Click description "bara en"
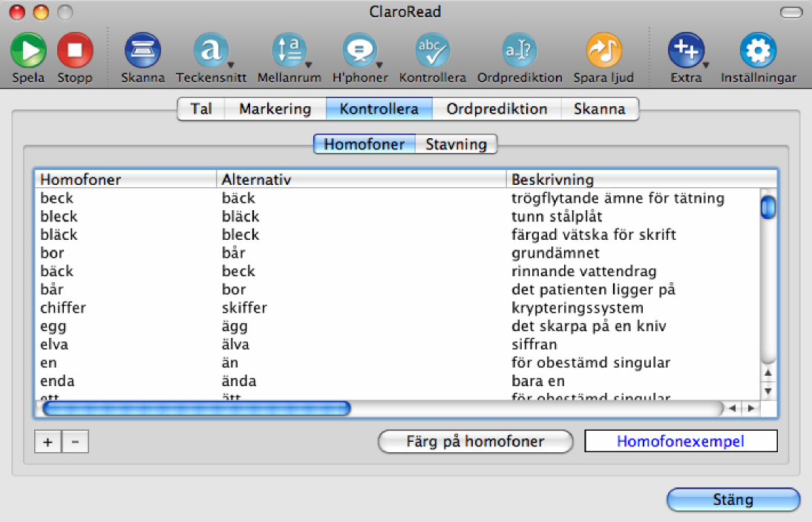 (x=538, y=381)
